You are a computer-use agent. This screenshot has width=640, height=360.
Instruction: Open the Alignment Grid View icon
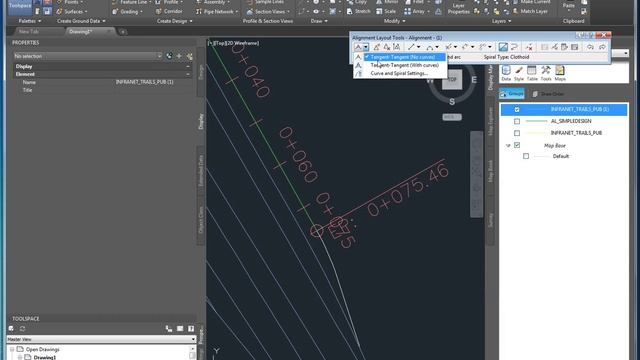(575, 47)
